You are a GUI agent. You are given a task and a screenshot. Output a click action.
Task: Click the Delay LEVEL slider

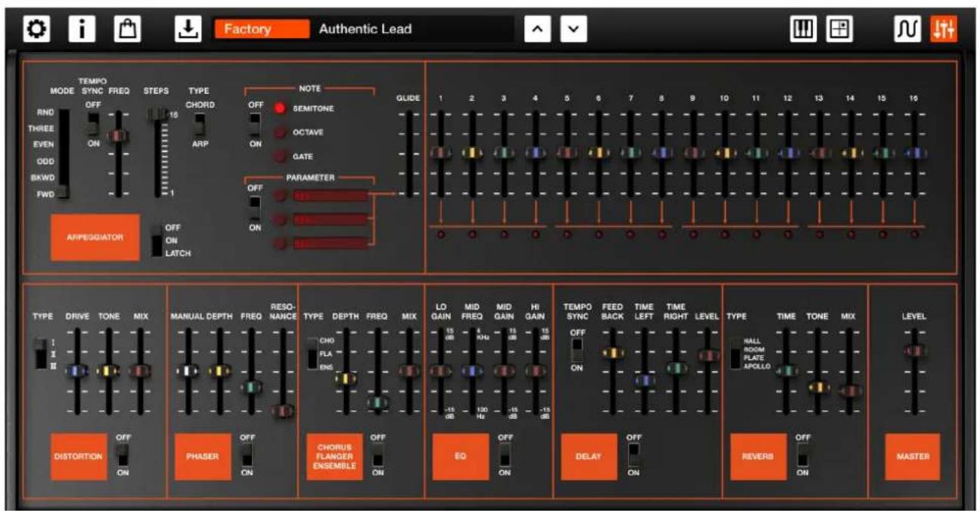707,355
